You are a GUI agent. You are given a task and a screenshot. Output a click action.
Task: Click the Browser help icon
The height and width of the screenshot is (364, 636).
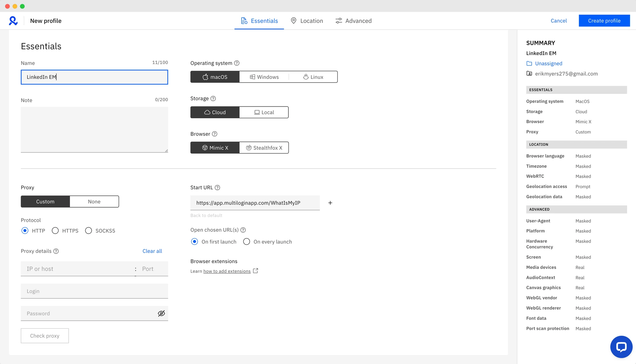(215, 134)
